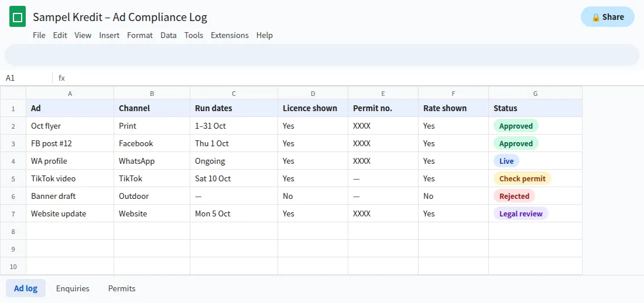This screenshot has height=303, width=644.
Task: Switch to the Enquiries sheet tab
Action: click(73, 288)
